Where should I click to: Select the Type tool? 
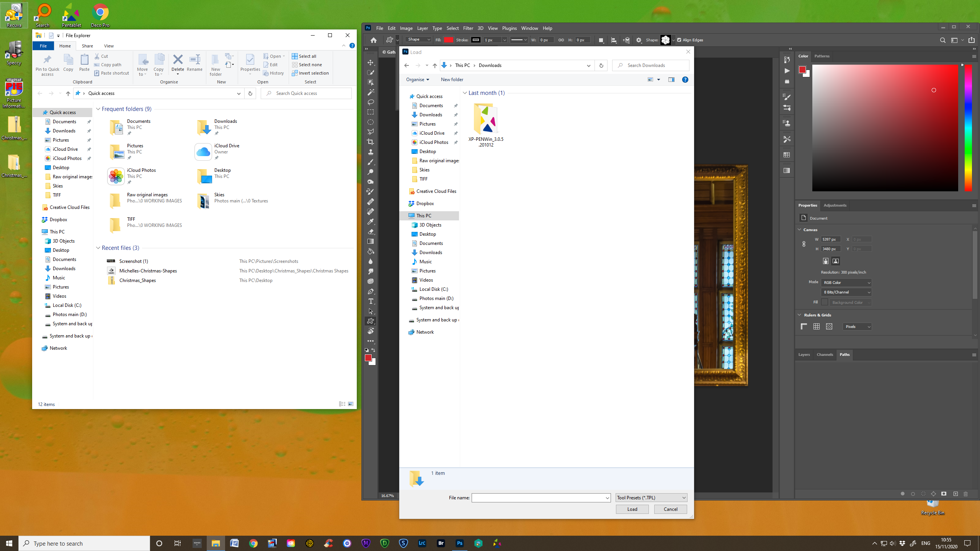[370, 301]
